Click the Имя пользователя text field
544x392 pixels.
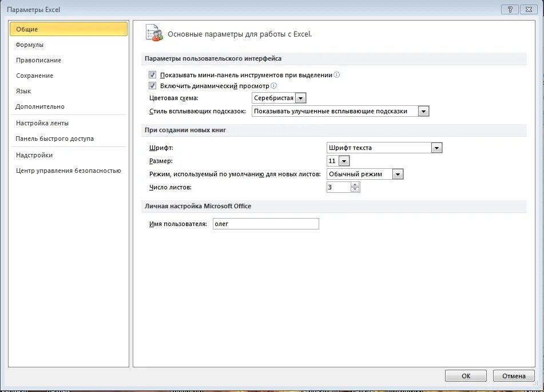[266, 224]
